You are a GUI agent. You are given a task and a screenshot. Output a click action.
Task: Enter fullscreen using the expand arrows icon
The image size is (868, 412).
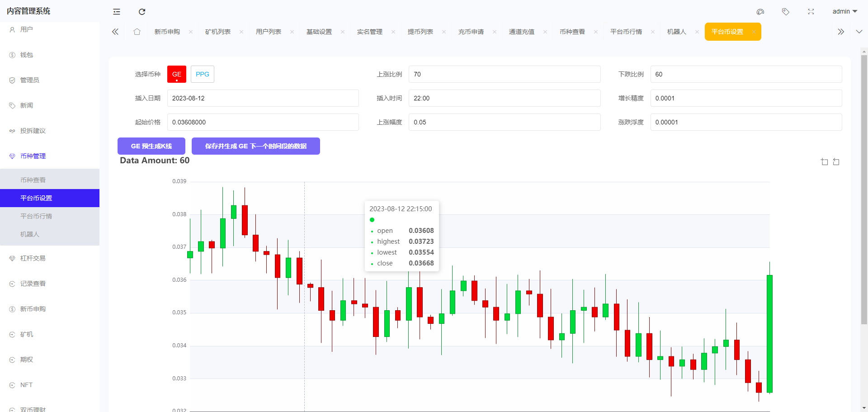tap(811, 12)
